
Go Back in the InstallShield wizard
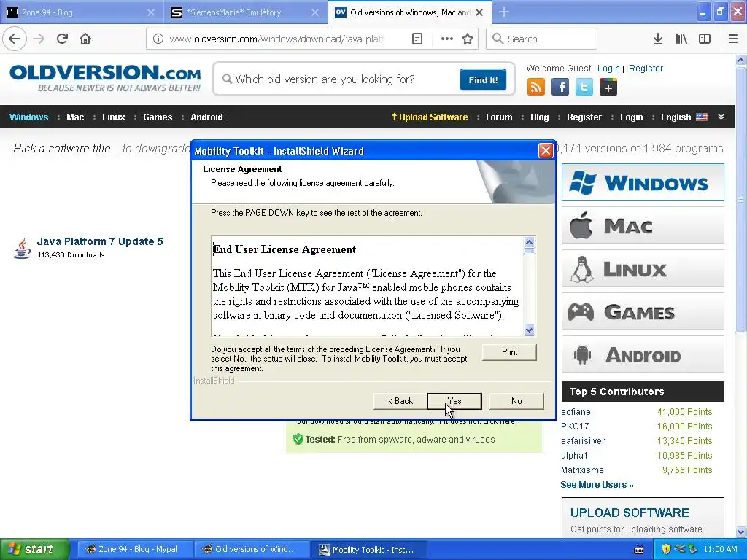400,401
